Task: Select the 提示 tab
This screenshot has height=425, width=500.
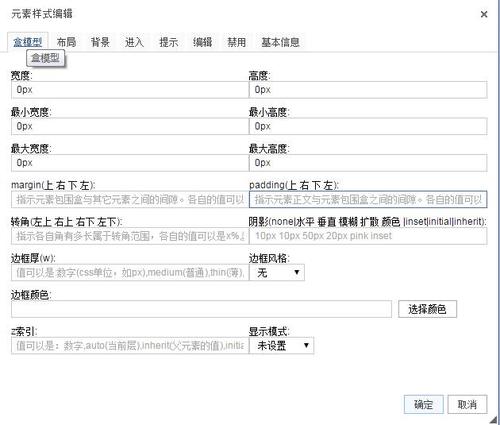Action: click(168, 42)
